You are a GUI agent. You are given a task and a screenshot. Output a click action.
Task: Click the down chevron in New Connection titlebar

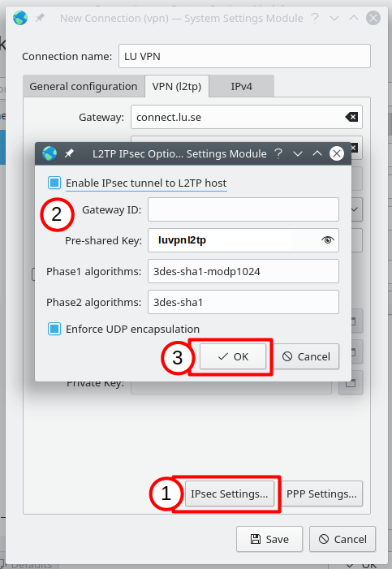(334, 18)
